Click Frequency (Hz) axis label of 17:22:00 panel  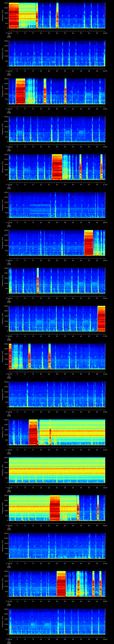(3, 16)
